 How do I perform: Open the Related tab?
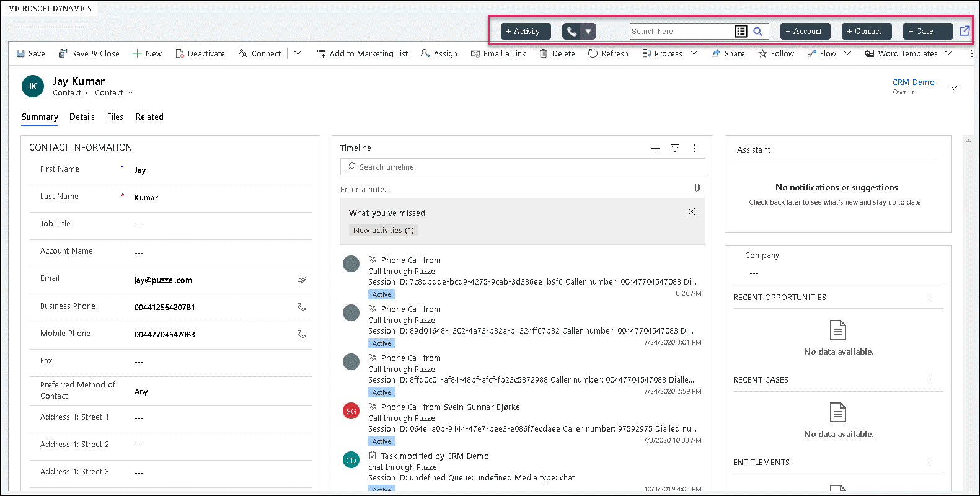tap(149, 117)
